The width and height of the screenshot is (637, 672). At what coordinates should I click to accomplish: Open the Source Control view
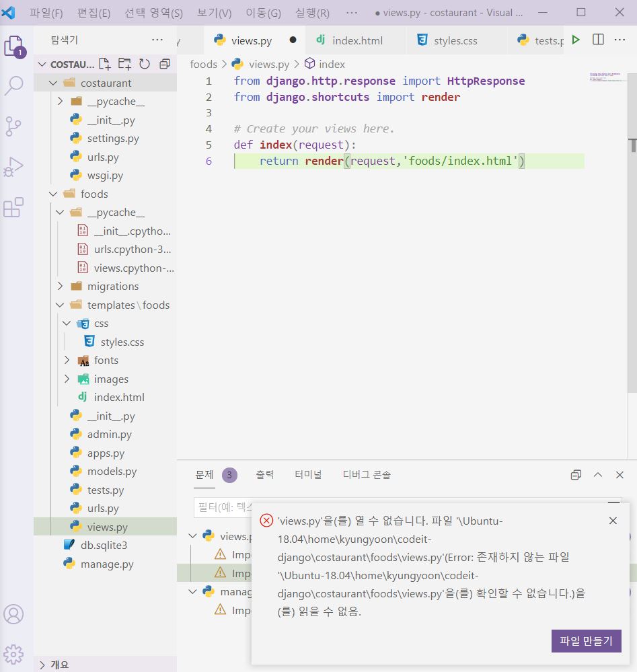13,126
